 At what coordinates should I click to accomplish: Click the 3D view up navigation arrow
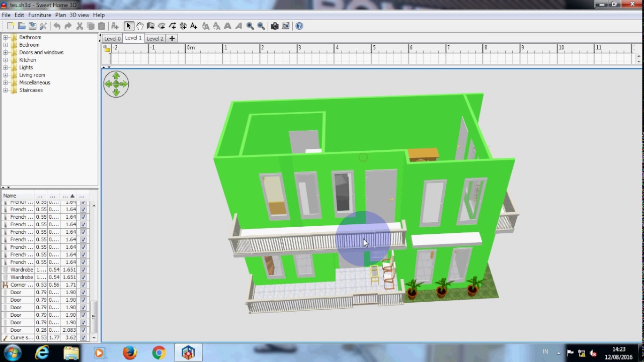coord(116,76)
